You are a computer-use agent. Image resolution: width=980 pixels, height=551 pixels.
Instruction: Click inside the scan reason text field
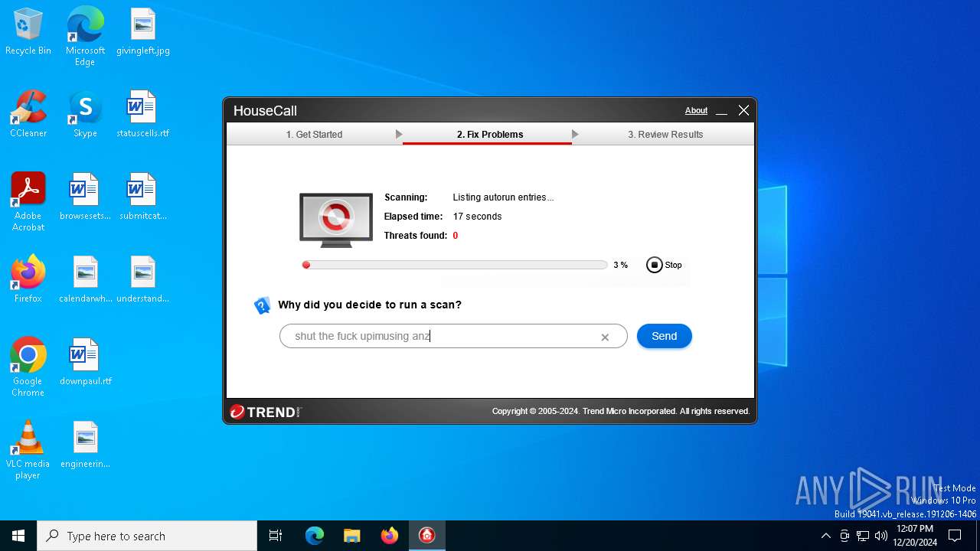453,336
